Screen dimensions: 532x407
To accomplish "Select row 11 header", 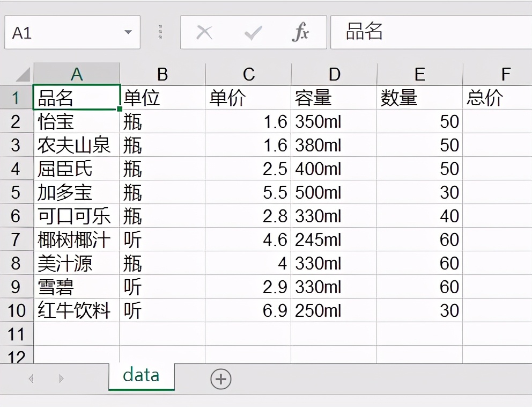I will coord(17,334).
